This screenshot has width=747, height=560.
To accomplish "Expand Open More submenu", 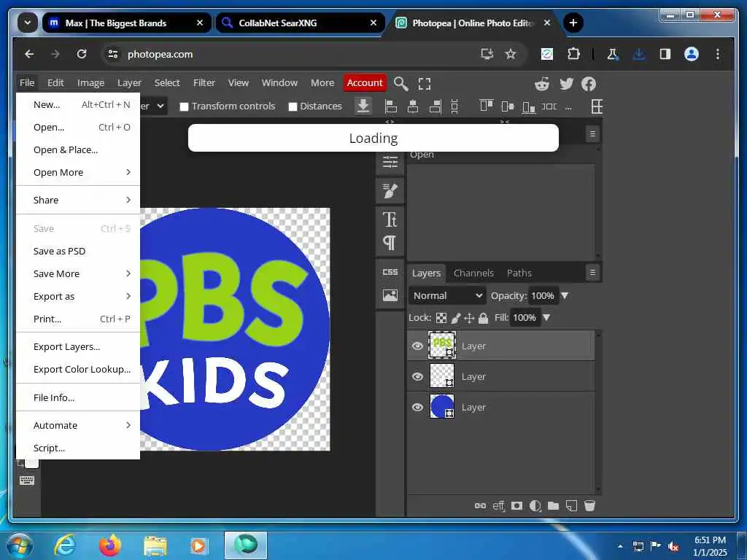I will click(x=78, y=172).
